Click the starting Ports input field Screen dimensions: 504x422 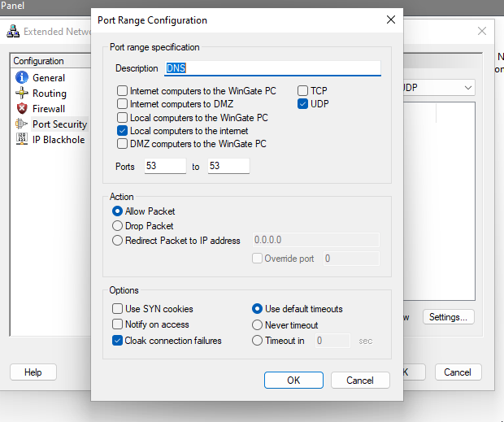tap(165, 166)
